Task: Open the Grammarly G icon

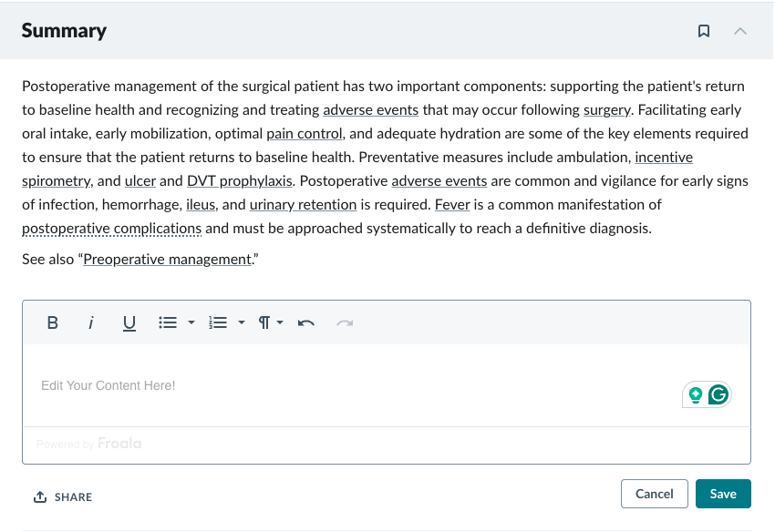Action: [x=718, y=394]
